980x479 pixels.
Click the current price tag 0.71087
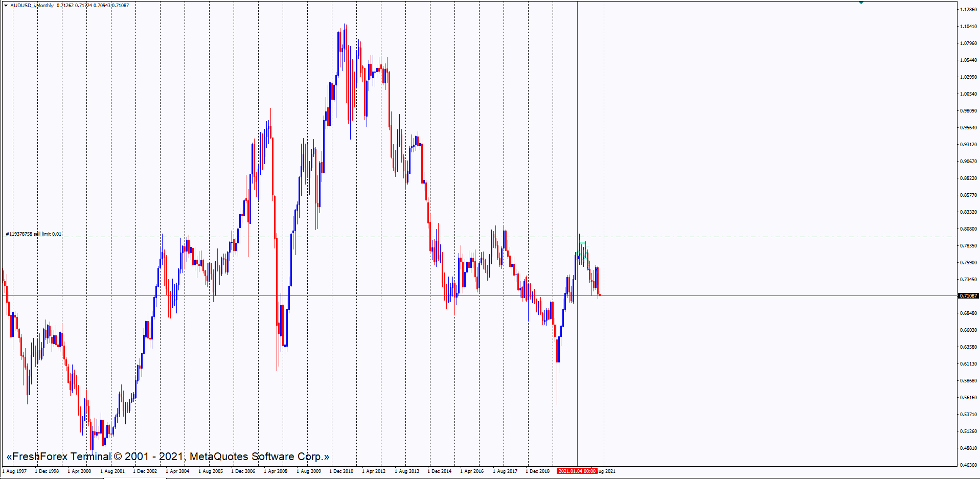[968, 296]
